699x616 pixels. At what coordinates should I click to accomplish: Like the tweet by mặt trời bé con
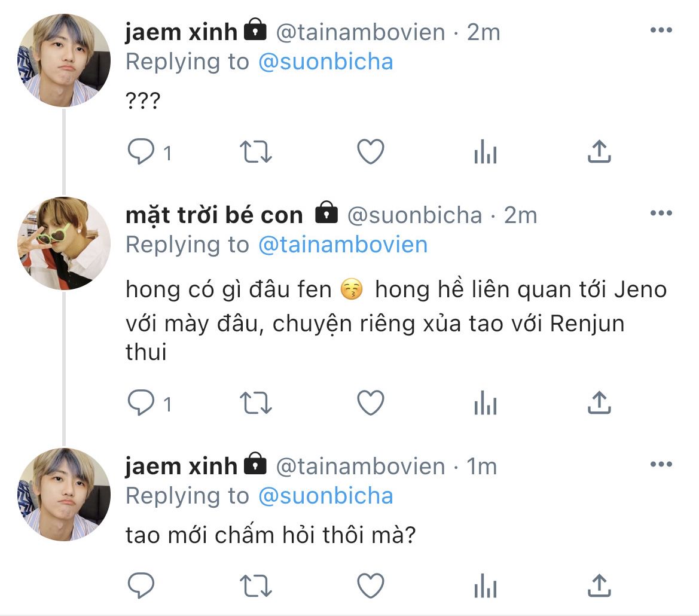(370, 404)
